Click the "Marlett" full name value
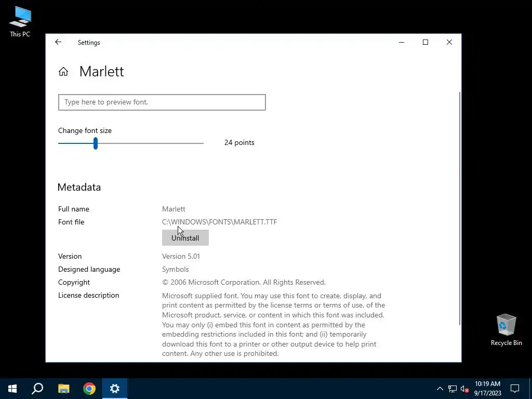 tap(174, 209)
